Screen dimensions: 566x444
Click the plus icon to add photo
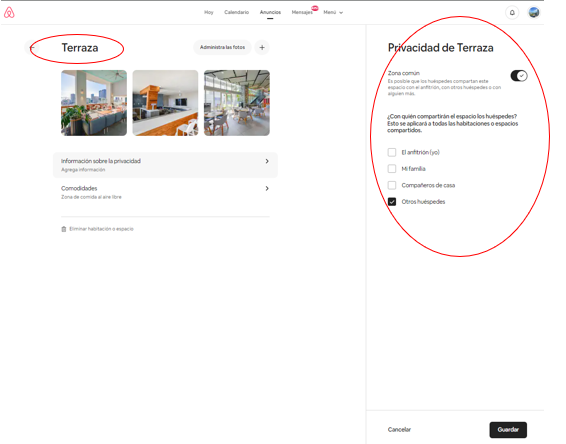pyautogui.click(x=262, y=47)
